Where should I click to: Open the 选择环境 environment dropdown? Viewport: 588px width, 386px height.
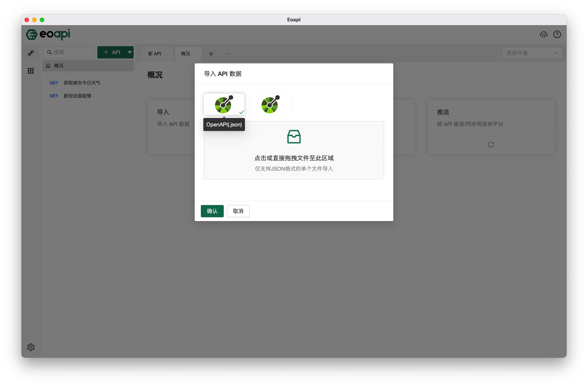tap(532, 53)
